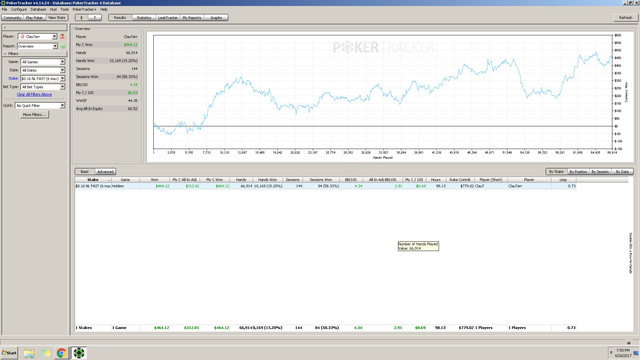Sort by the Sessions Won column header
Image resolution: width=640 pixels, height=360 pixels.
[x=321, y=180]
